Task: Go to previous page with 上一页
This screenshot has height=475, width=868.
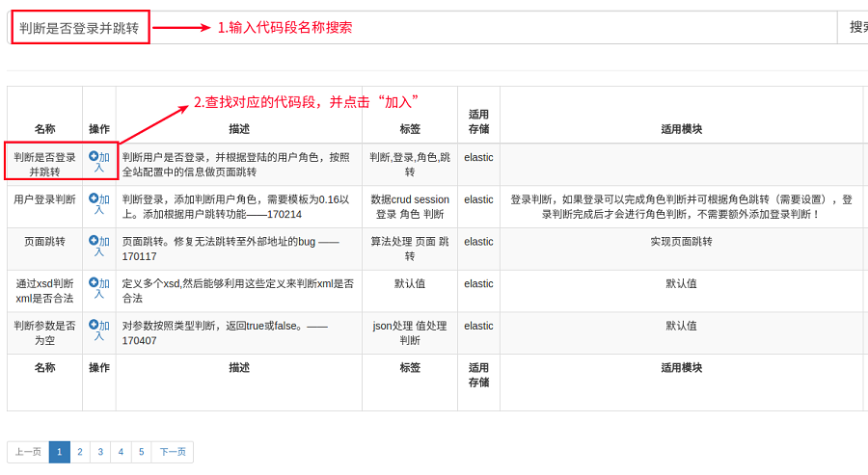Action: 28,452
